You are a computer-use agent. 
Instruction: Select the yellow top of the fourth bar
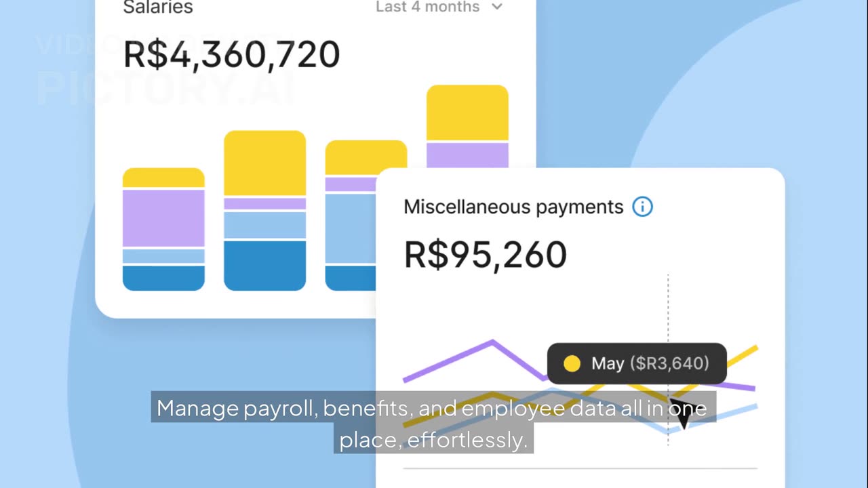click(x=467, y=113)
